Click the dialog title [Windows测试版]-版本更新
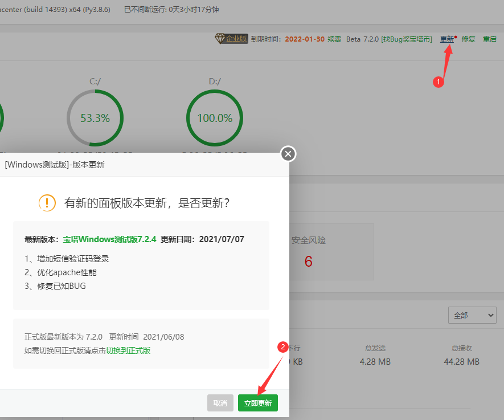Image resolution: width=504 pixels, height=420 pixels. click(x=55, y=165)
